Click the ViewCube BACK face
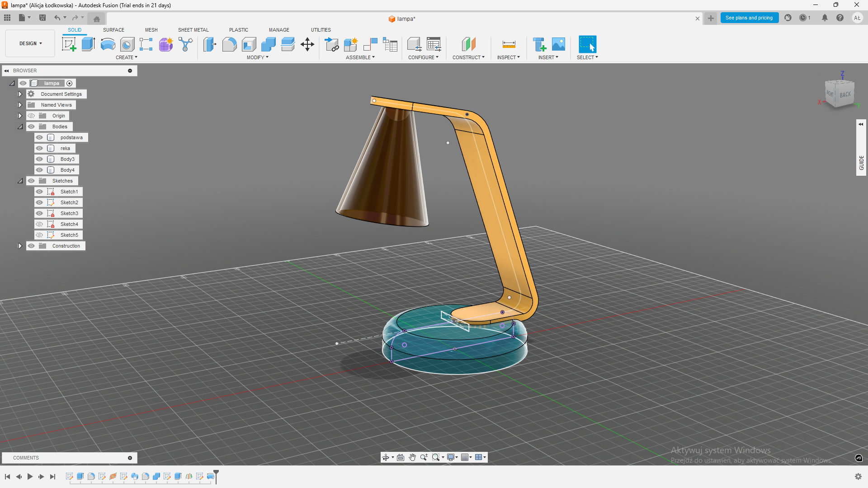 [x=845, y=94]
